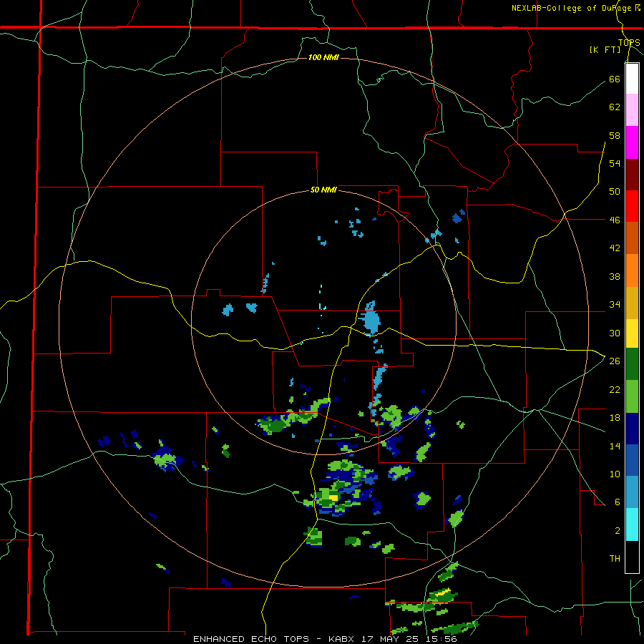
Task: Select the '18' legend value
Action: click(x=615, y=418)
